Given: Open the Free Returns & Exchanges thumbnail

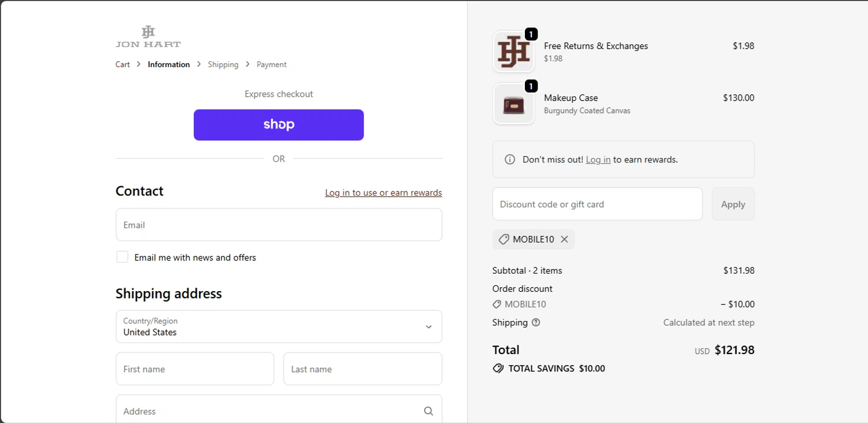Looking at the screenshot, I should tap(514, 52).
